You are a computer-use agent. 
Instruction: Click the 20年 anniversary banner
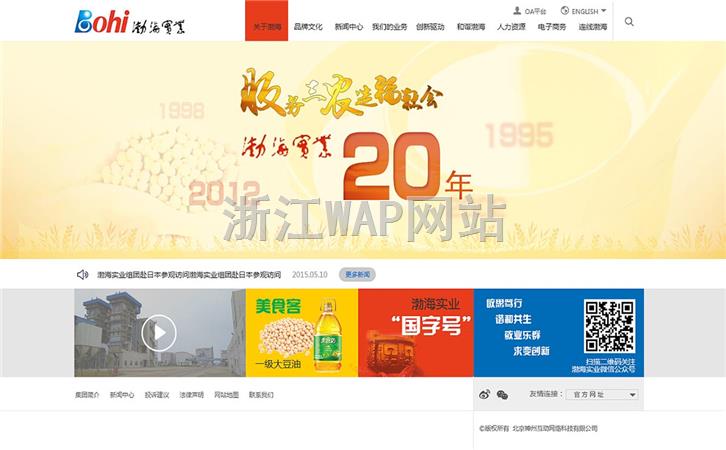click(363, 150)
